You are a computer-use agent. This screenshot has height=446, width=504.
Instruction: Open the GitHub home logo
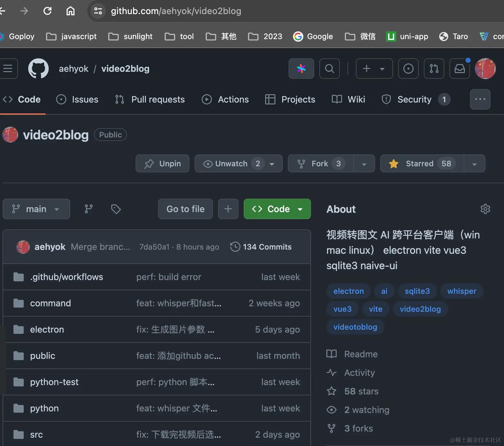38,69
